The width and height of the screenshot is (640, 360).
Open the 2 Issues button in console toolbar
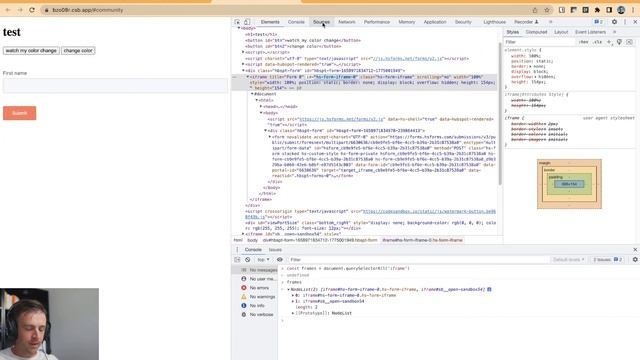point(608,260)
